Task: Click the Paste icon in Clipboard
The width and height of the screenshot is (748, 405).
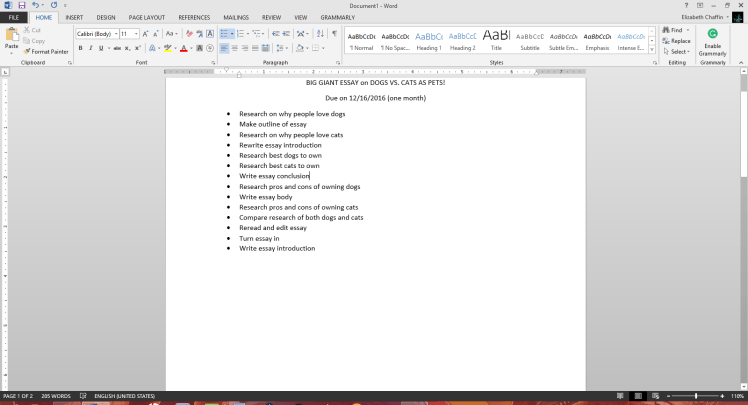Action: coord(11,38)
